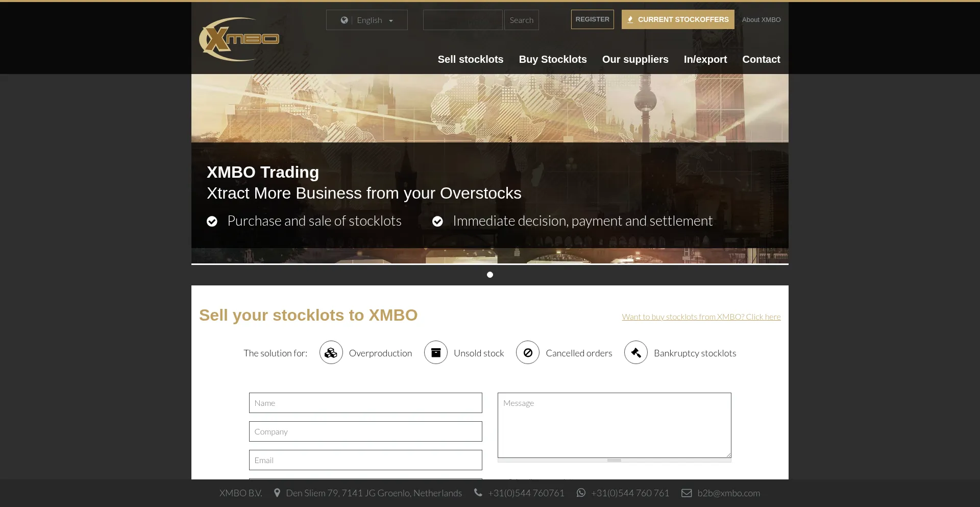Screen dimensions: 980x507
Task: Click the search text field
Action: coord(463,20)
